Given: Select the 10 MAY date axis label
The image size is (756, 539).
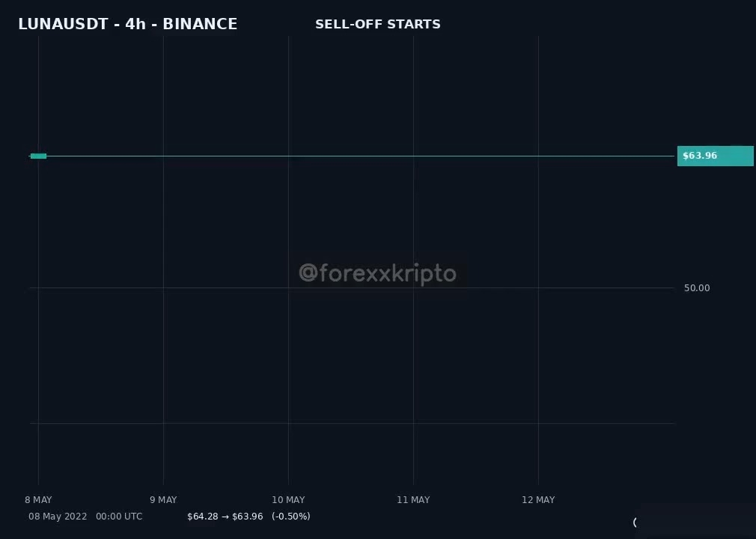Looking at the screenshot, I should 288,500.
